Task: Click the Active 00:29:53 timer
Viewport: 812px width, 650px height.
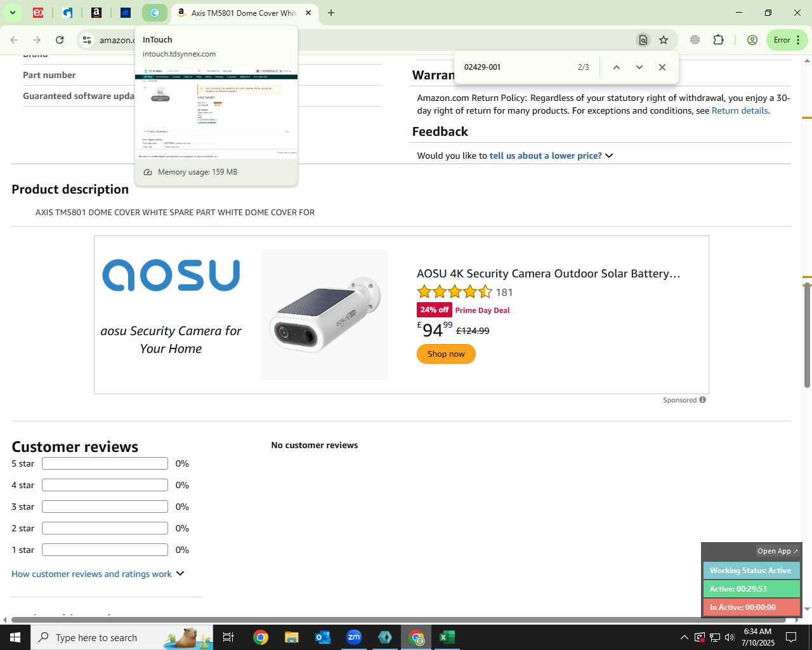Action: pos(751,589)
